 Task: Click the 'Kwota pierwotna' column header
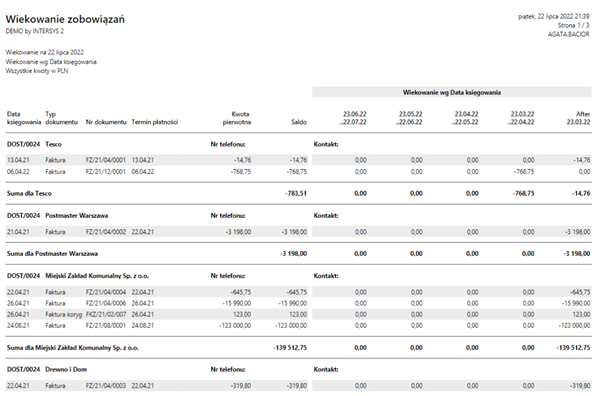click(x=237, y=118)
